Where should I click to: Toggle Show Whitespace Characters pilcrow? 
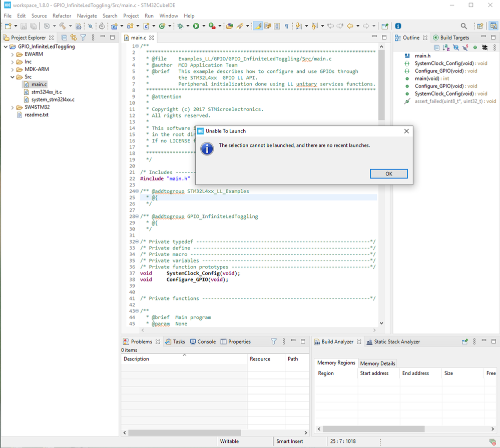click(287, 26)
